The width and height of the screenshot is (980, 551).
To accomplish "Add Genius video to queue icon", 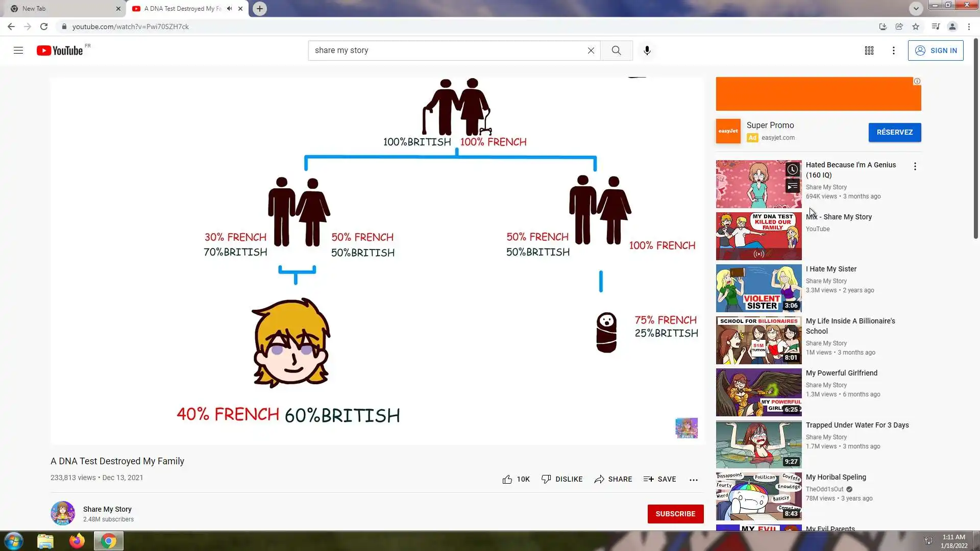I will pos(792,187).
